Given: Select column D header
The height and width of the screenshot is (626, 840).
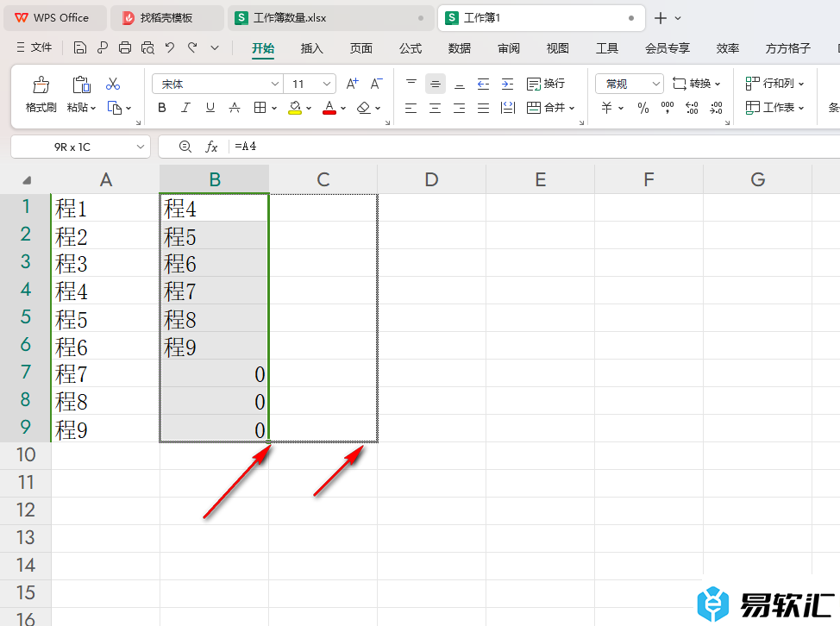Looking at the screenshot, I should pyautogui.click(x=432, y=179).
